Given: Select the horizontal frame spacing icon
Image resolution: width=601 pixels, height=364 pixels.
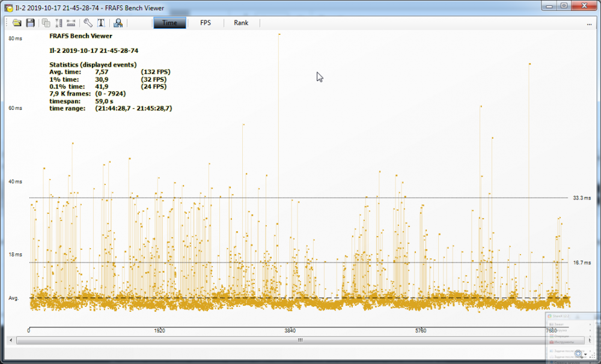Looking at the screenshot, I should pyautogui.click(x=70, y=23).
